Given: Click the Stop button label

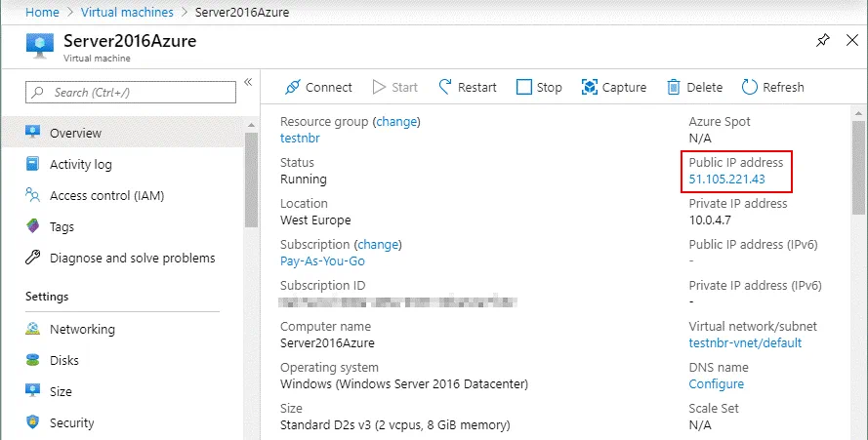Looking at the screenshot, I should [x=549, y=88].
